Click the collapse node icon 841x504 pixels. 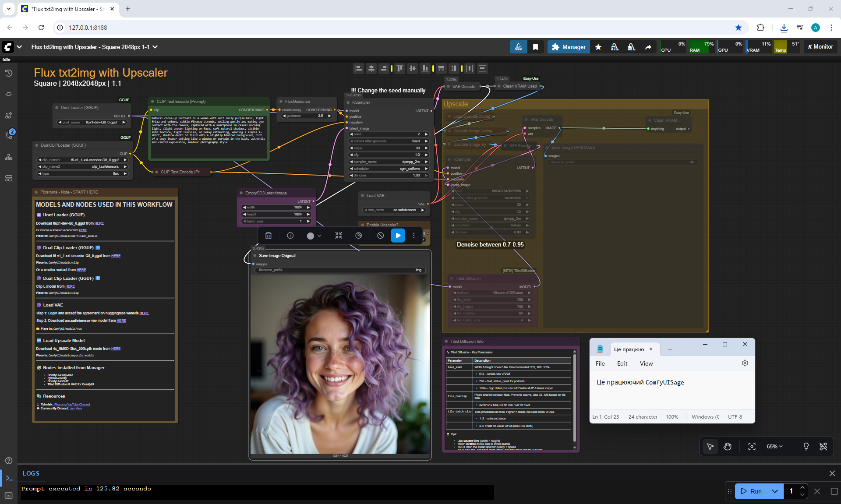[x=339, y=236]
